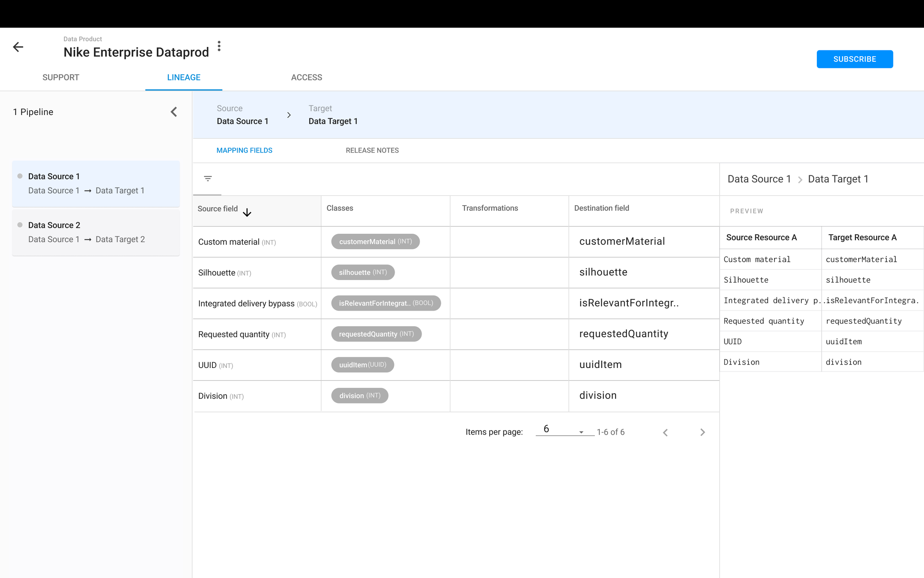Select the Data Source 2 pipeline card
Image resolution: width=924 pixels, height=578 pixels.
[x=96, y=233]
